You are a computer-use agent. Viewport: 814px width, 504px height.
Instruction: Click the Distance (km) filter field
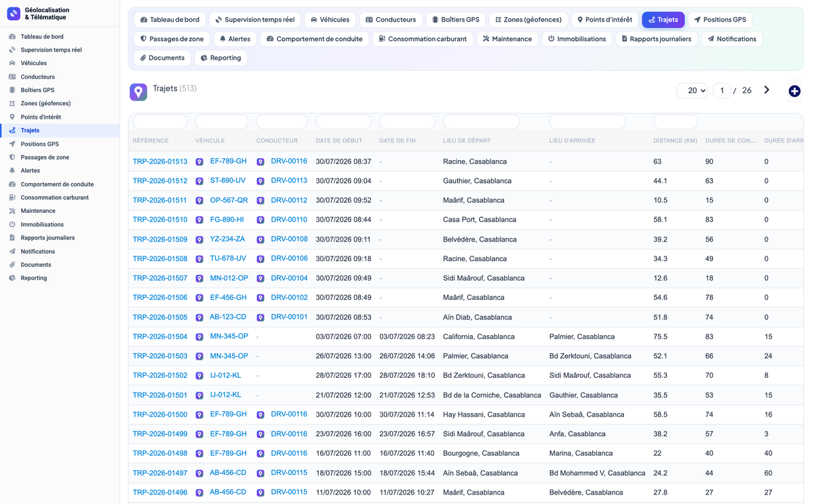click(675, 121)
